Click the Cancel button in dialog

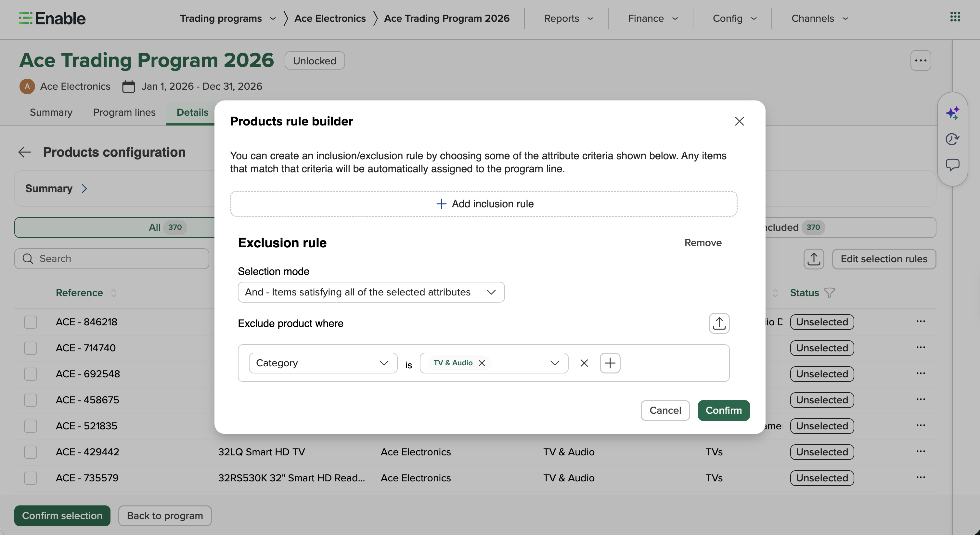pyautogui.click(x=665, y=411)
